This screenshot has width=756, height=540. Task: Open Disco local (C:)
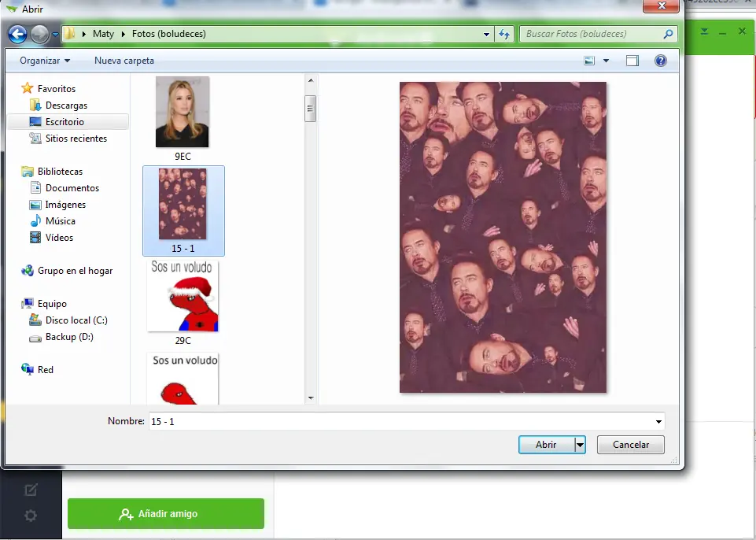76,320
